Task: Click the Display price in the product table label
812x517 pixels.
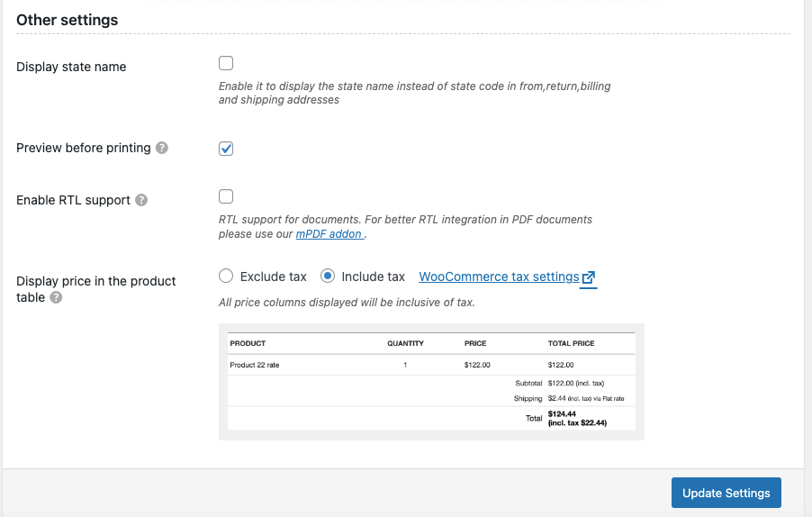Action: [95, 289]
